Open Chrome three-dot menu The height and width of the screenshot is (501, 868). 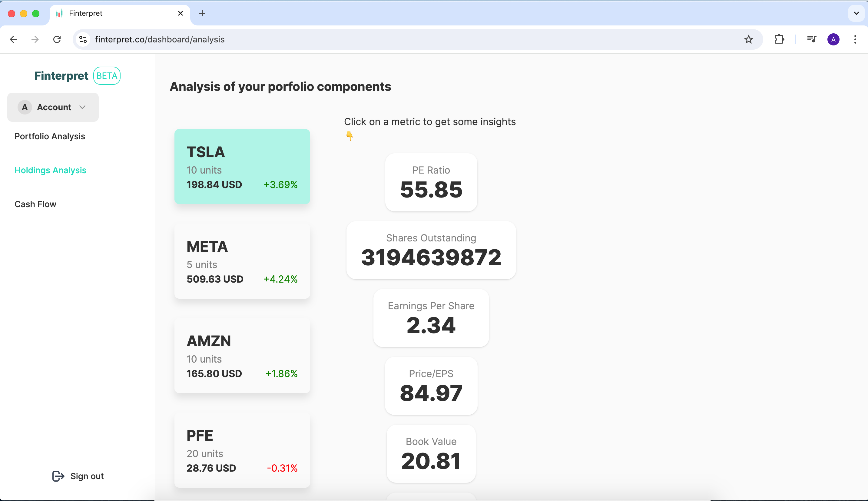tap(855, 40)
